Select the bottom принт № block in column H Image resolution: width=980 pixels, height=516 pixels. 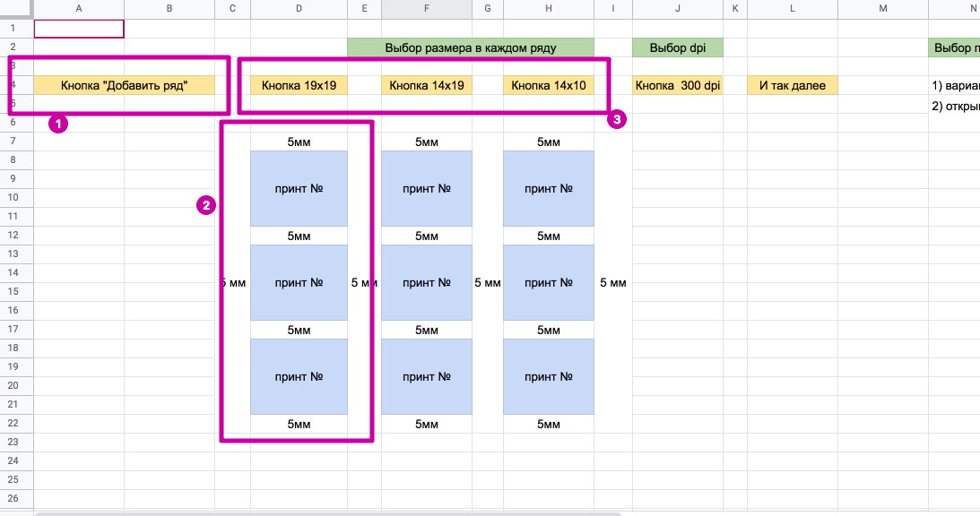coord(549,377)
